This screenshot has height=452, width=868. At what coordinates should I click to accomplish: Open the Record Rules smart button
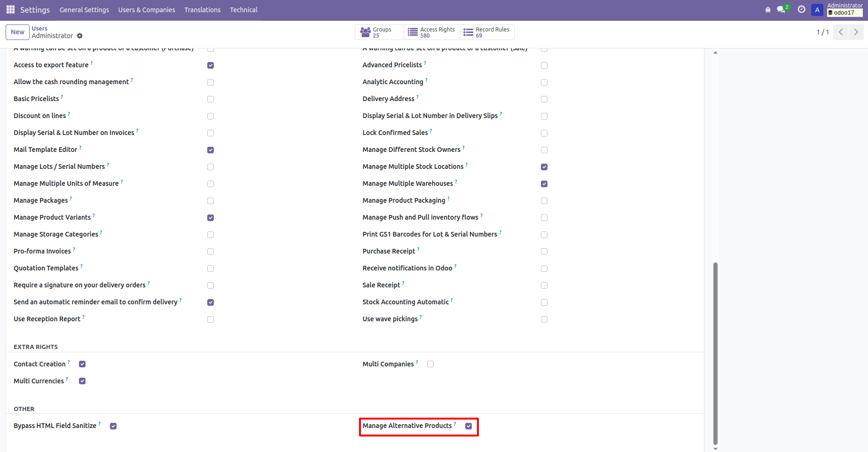[486, 32]
